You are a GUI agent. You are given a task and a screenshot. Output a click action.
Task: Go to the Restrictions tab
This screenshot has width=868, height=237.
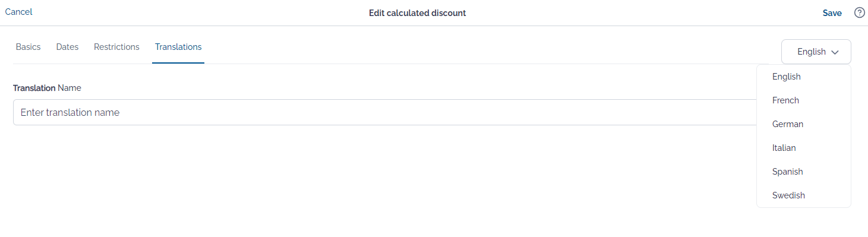click(x=116, y=47)
